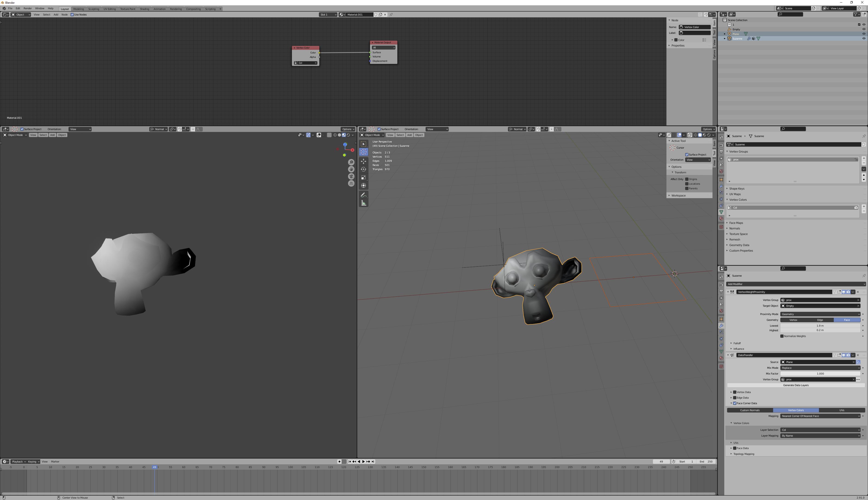868x500 pixels.
Task: Switch perspective/orthographic grid gizmo in left viewport
Action: click(351, 184)
